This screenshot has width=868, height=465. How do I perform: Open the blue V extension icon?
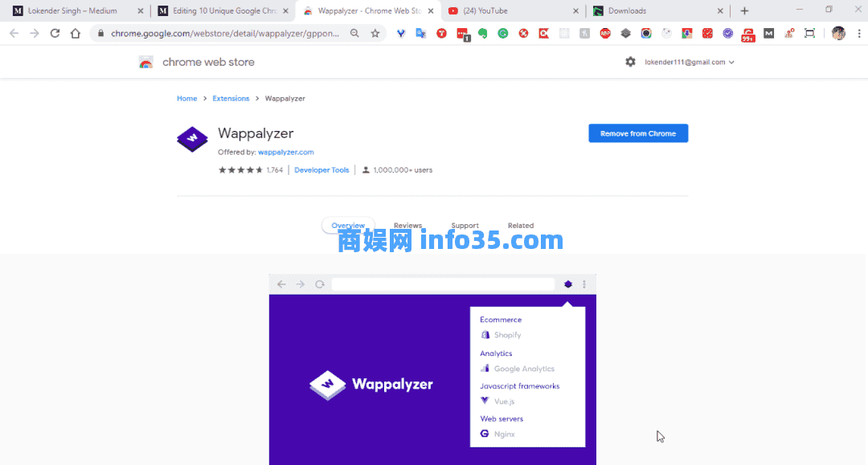pyautogui.click(x=401, y=33)
